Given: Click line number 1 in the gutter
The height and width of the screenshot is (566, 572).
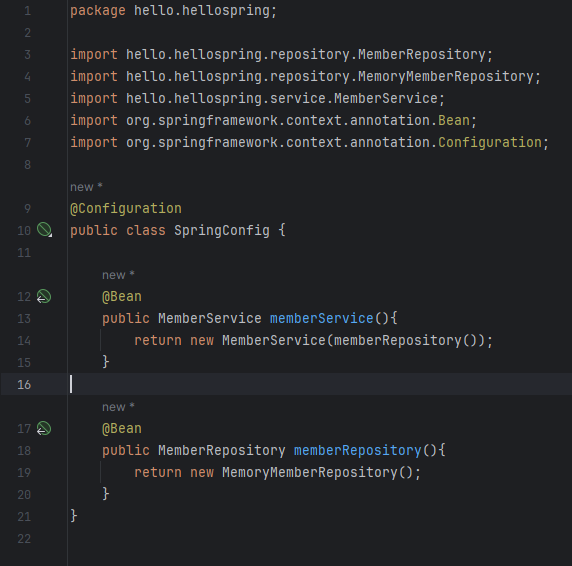Looking at the screenshot, I should (x=27, y=11).
